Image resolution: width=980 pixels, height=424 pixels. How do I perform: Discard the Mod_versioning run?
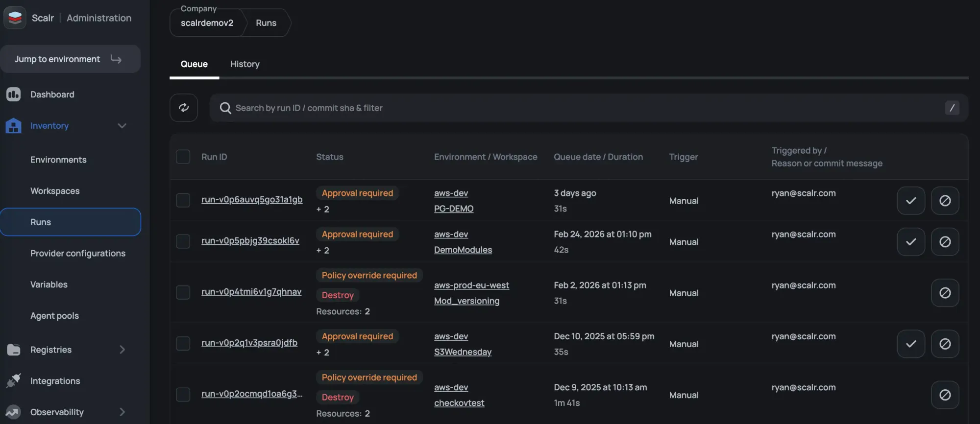coord(945,293)
